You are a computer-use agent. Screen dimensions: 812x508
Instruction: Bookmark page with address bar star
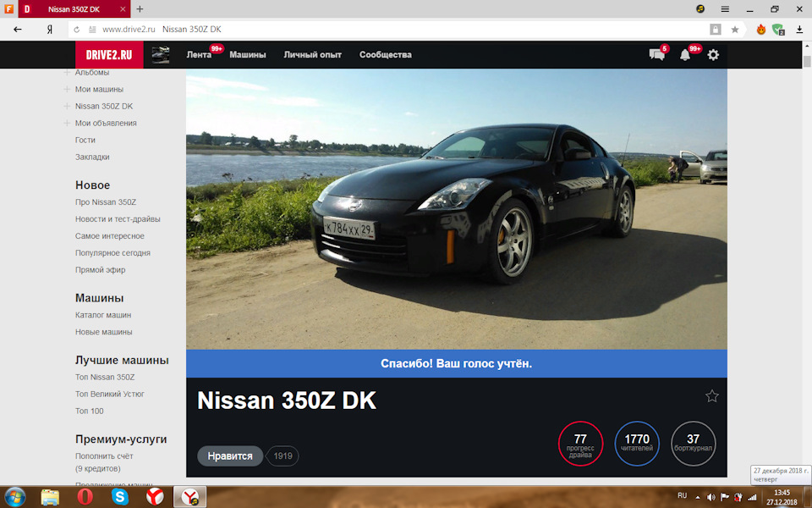(735, 30)
